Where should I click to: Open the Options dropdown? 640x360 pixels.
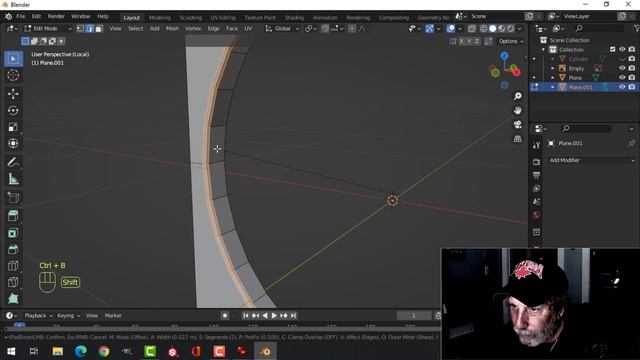click(x=511, y=41)
